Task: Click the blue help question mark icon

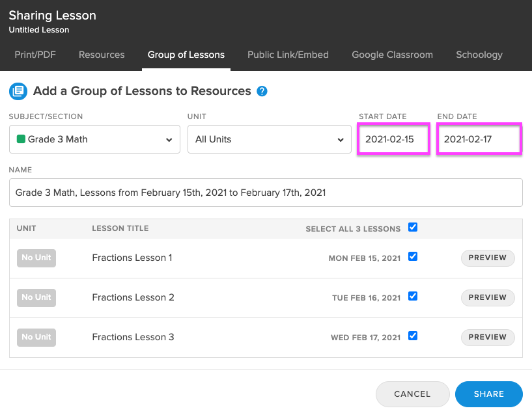Action: 262,91
